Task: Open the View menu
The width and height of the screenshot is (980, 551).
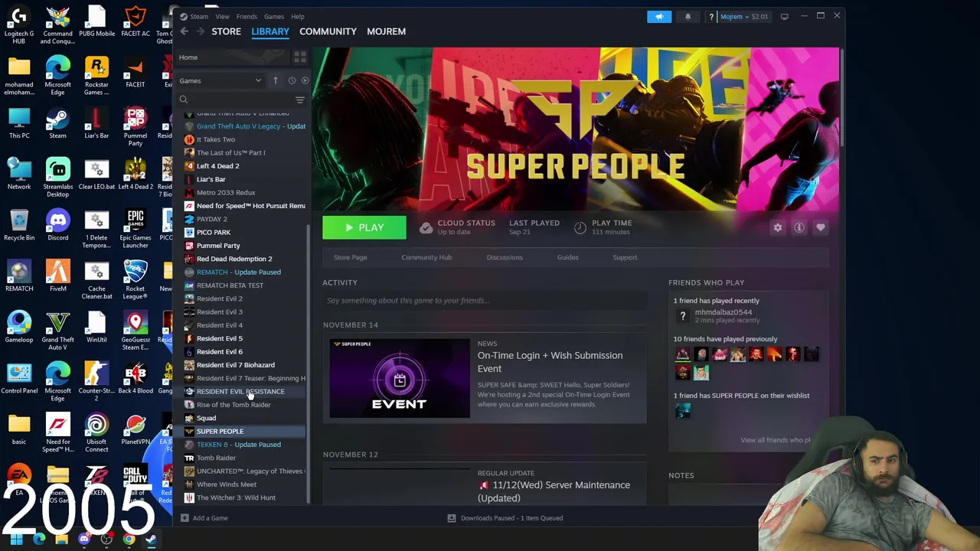Action: click(x=222, y=16)
